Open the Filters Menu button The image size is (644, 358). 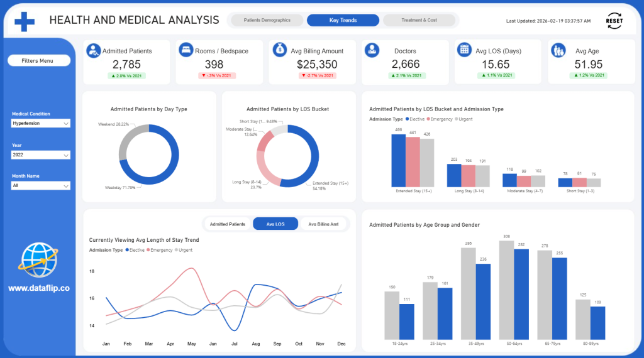39,61
